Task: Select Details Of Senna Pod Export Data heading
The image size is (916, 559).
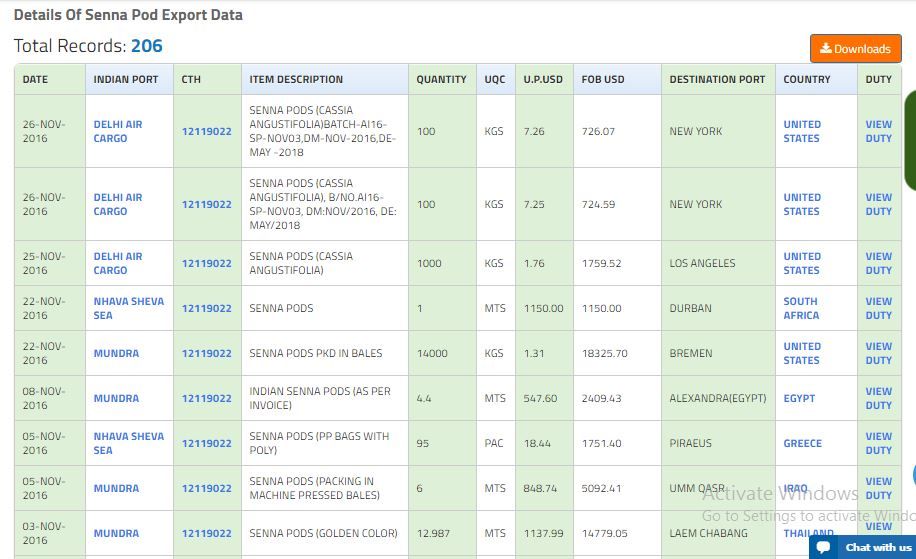Action: pyautogui.click(x=128, y=15)
